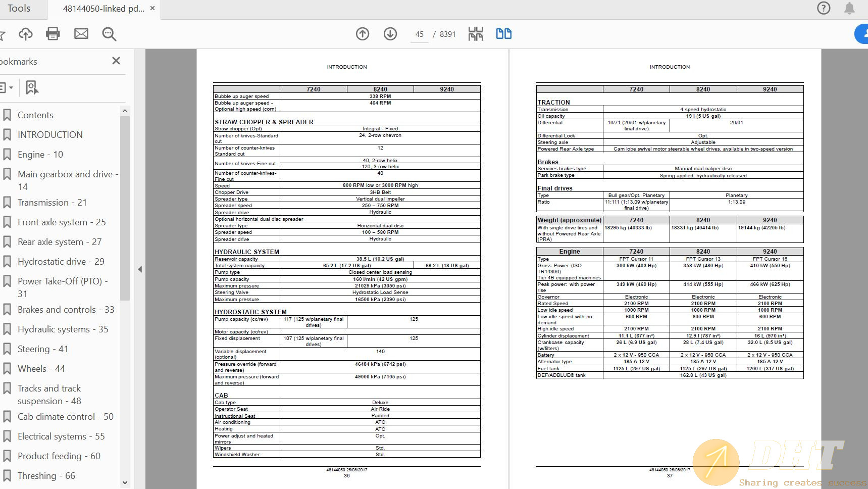
Task: Open the Contents bookmark
Action: coord(35,115)
